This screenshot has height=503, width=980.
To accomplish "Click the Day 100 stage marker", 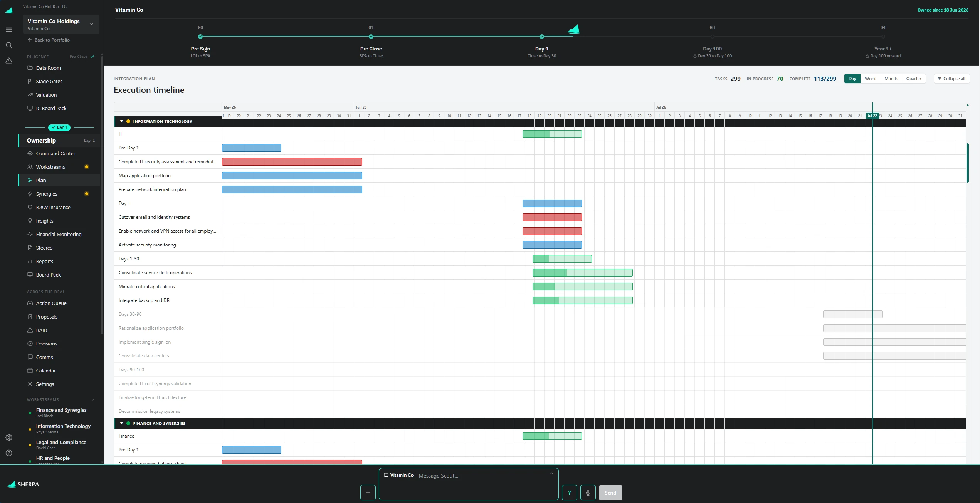I will click(712, 37).
